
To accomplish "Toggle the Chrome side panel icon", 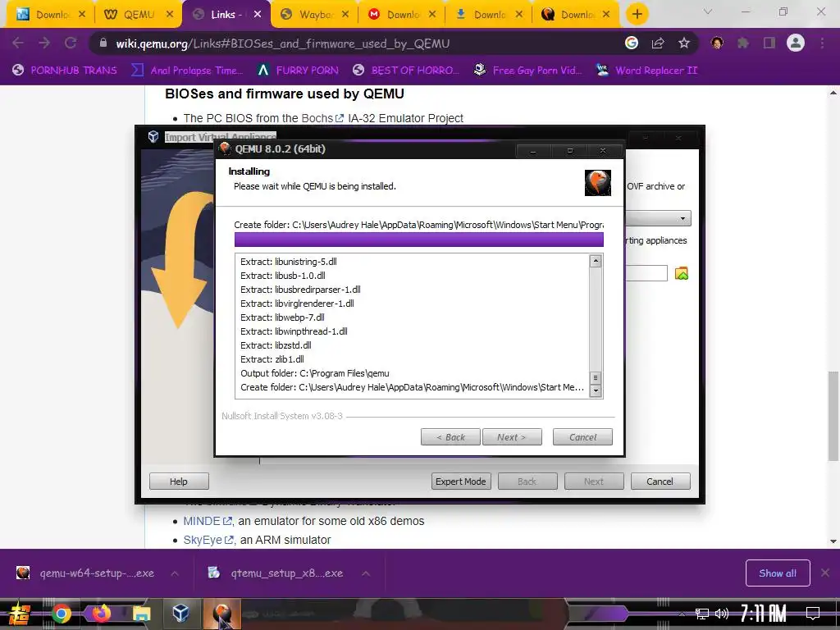I will [769, 43].
